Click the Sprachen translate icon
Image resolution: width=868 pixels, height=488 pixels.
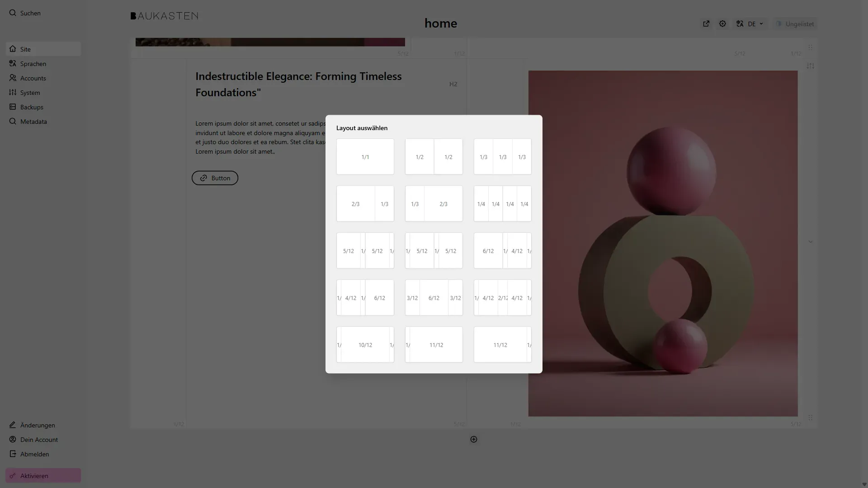point(13,64)
